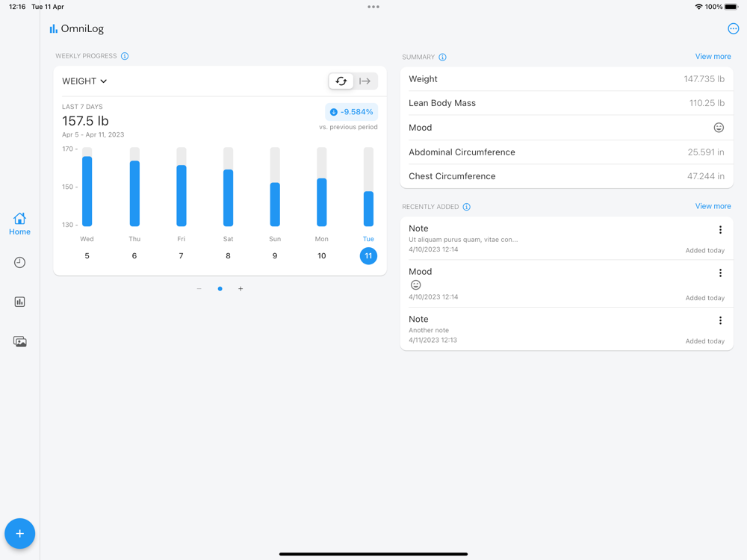Click the battery status icon
Viewport: 747px width, 560px height.
(732, 7)
